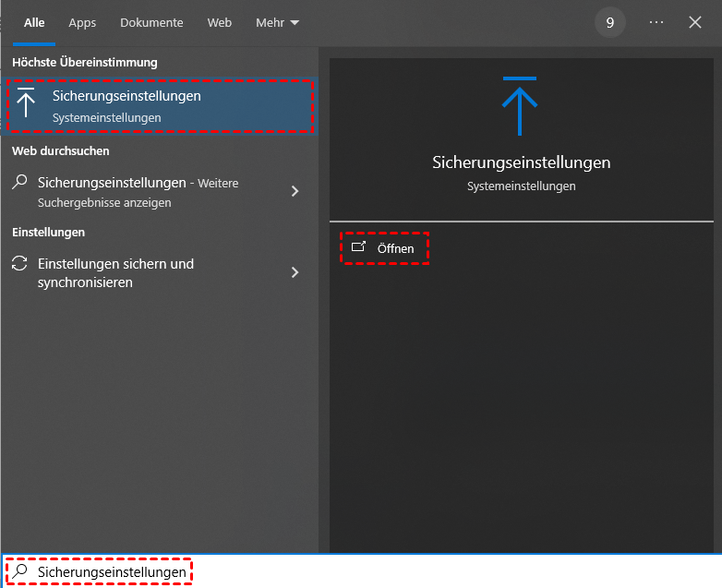Select the Alle tab

(34, 22)
